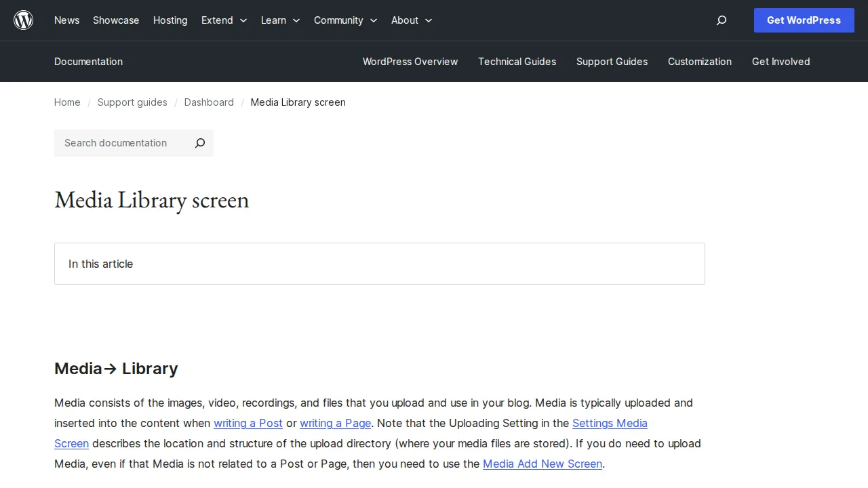This screenshot has height=488, width=868.
Task: Open the Dashboard breadcrumb link
Action: 209,102
